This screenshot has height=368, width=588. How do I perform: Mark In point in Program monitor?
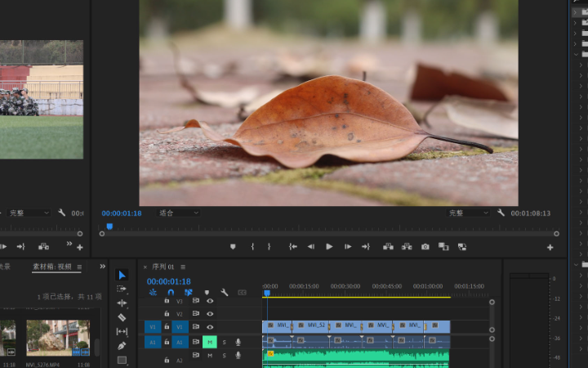252,247
